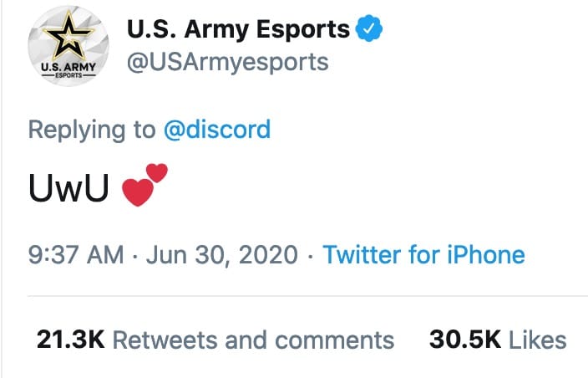588x378 pixels.
Task: Click the blue verified badge icon
Action: pyautogui.click(x=369, y=28)
